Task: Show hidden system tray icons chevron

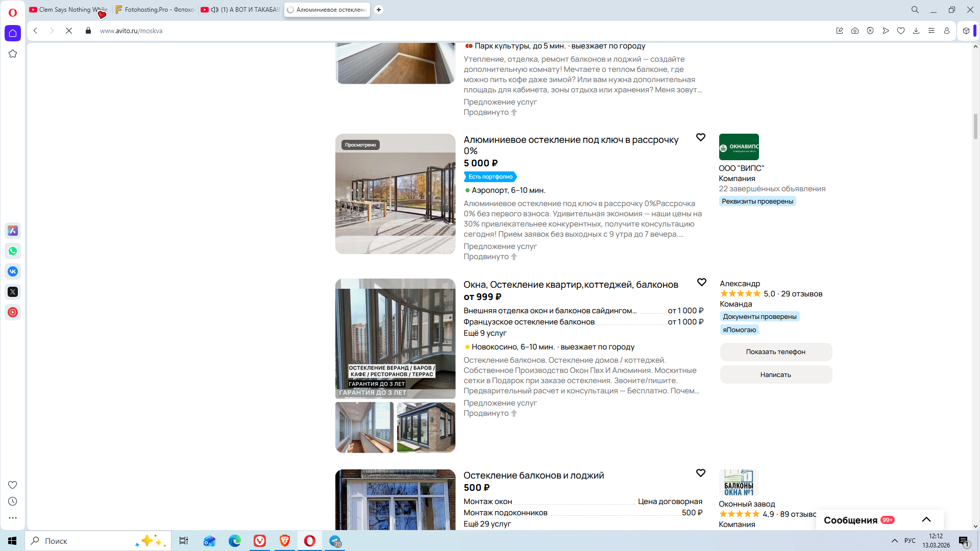Action: [x=894, y=541]
